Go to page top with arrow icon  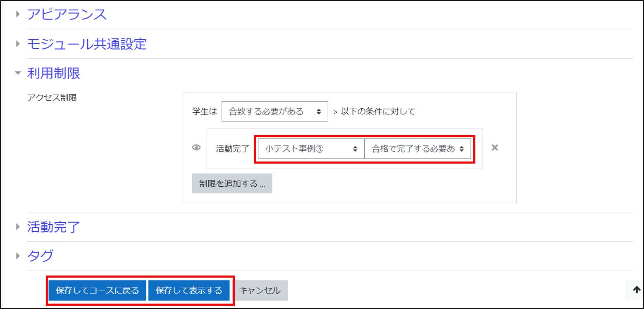point(637,290)
